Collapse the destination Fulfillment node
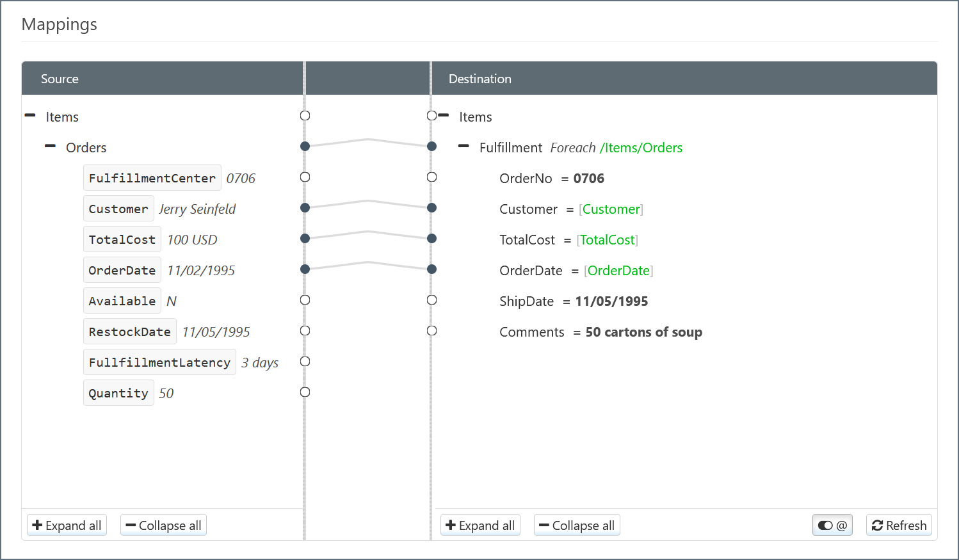959x560 pixels. [x=464, y=147]
